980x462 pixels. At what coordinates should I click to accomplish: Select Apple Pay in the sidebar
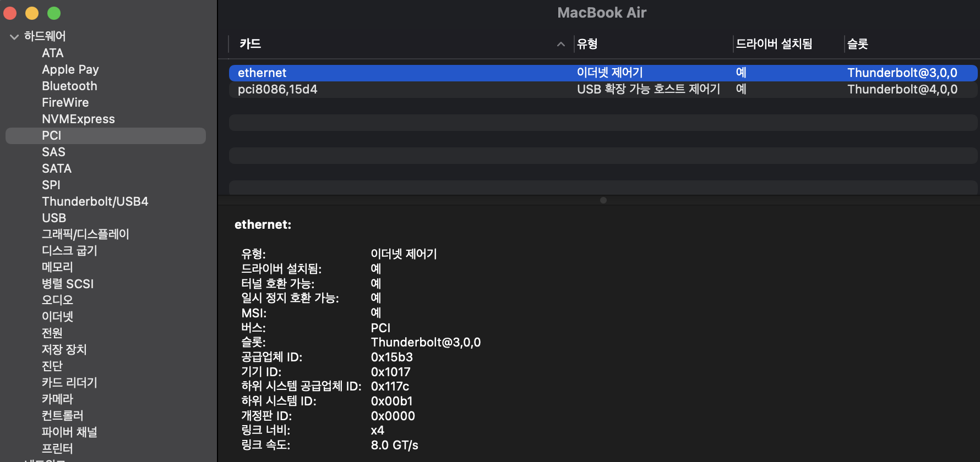coord(70,69)
